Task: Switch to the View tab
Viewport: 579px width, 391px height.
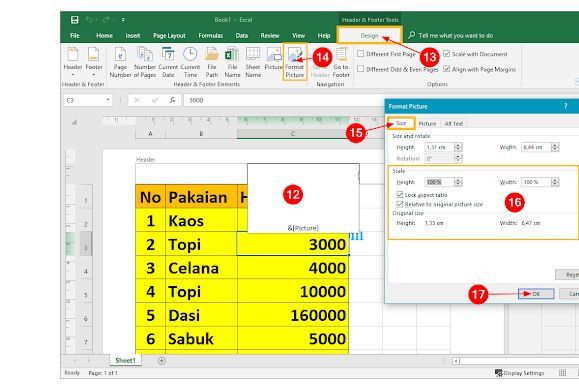Action: (298, 35)
